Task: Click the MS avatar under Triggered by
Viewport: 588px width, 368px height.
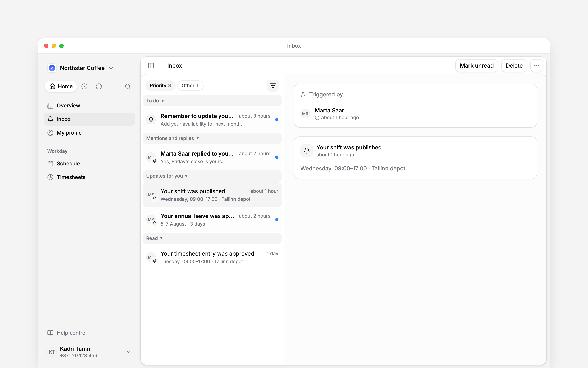Action: tap(305, 114)
